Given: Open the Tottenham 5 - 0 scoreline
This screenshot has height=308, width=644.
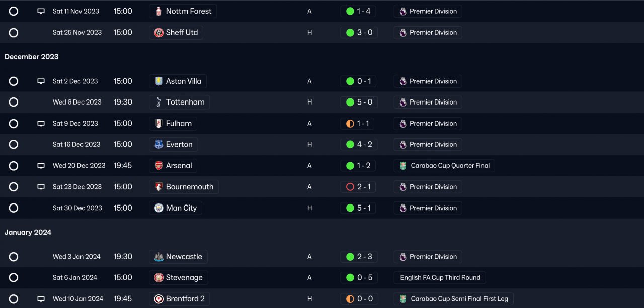Looking at the screenshot, I should pos(364,102).
